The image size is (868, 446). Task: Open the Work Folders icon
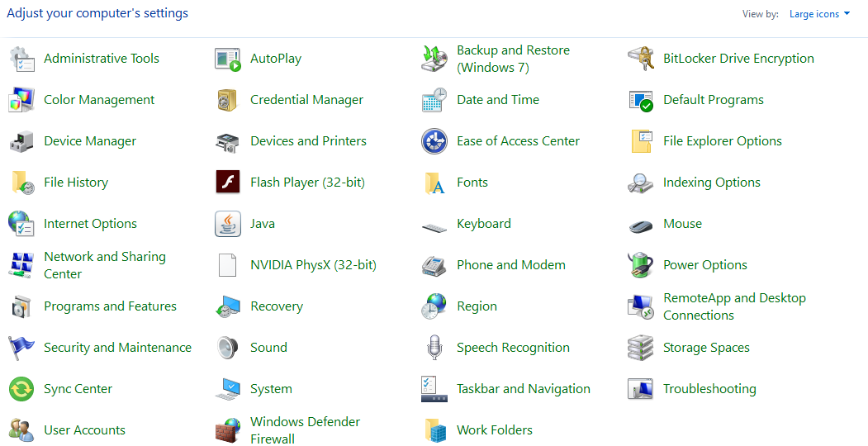[434, 430]
